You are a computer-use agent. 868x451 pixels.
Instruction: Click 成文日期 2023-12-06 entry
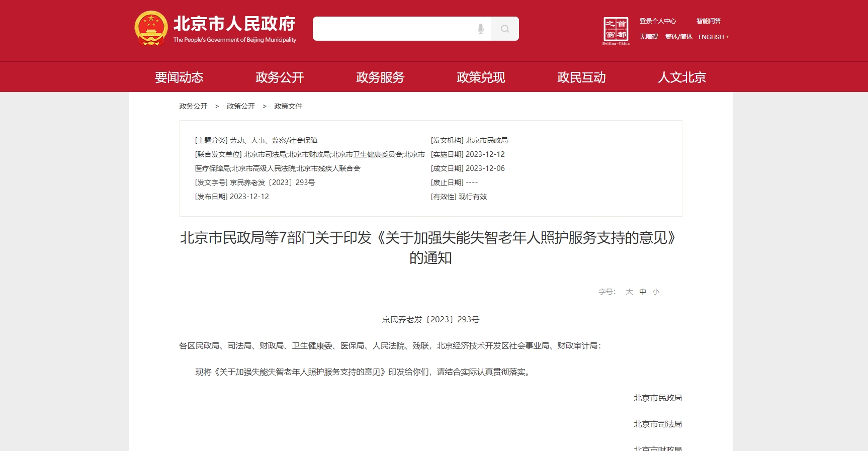[x=468, y=168]
